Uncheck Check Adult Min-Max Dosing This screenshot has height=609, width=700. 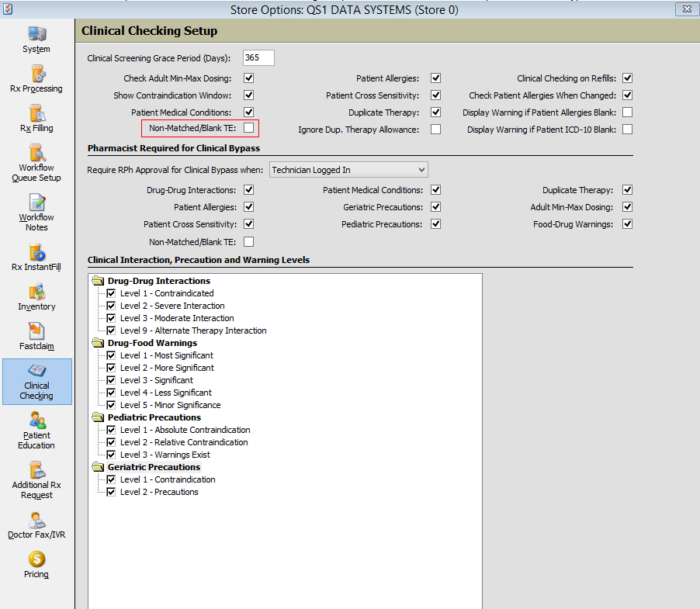(249, 78)
